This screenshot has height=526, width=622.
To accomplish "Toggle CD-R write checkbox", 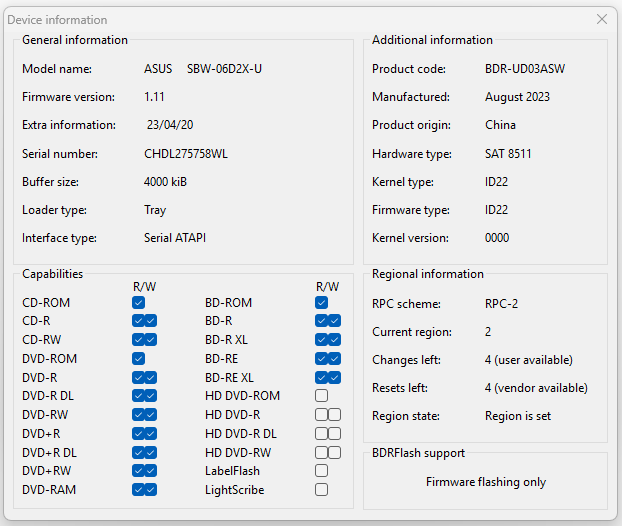I will 151,321.
